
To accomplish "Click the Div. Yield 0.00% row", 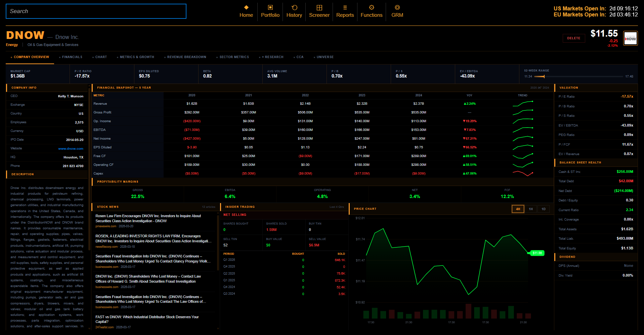I will coord(596,276).
